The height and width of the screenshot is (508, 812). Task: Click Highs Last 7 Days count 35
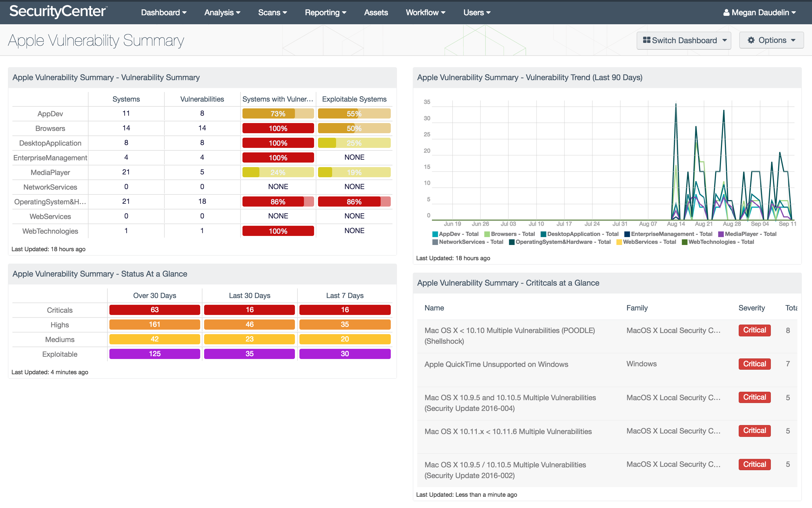[345, 325]
